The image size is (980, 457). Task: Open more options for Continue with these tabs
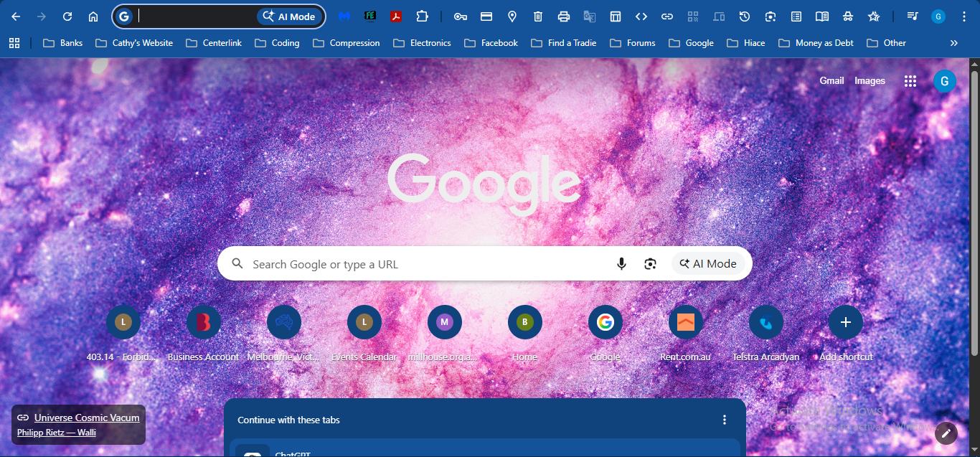(725, 420)
